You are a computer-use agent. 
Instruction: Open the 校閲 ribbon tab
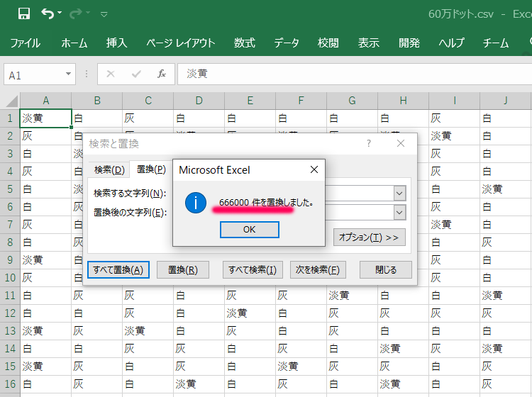click(x=328, y=43)
